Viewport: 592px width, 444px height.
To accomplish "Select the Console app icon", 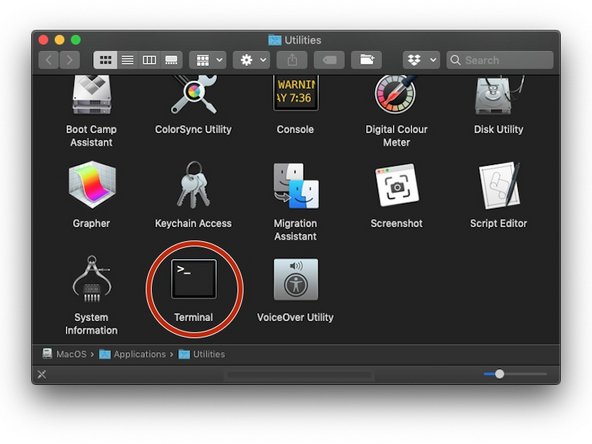I will (x=296, y=93).
